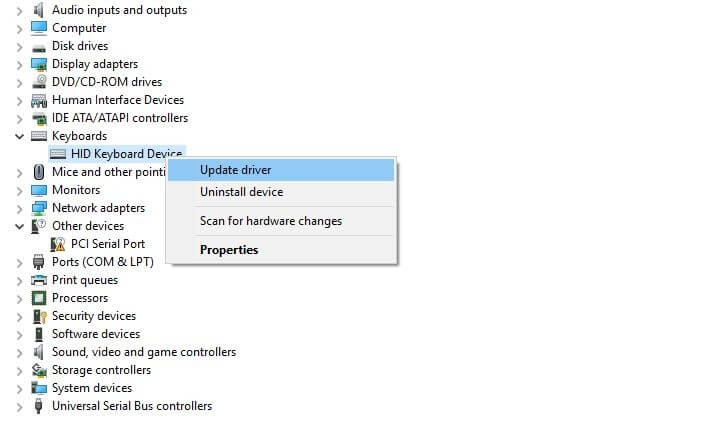This screenshot has width=711, height=430.
Task: Click the PCI Serial Port warning icon
Action: tap(58, 244)
